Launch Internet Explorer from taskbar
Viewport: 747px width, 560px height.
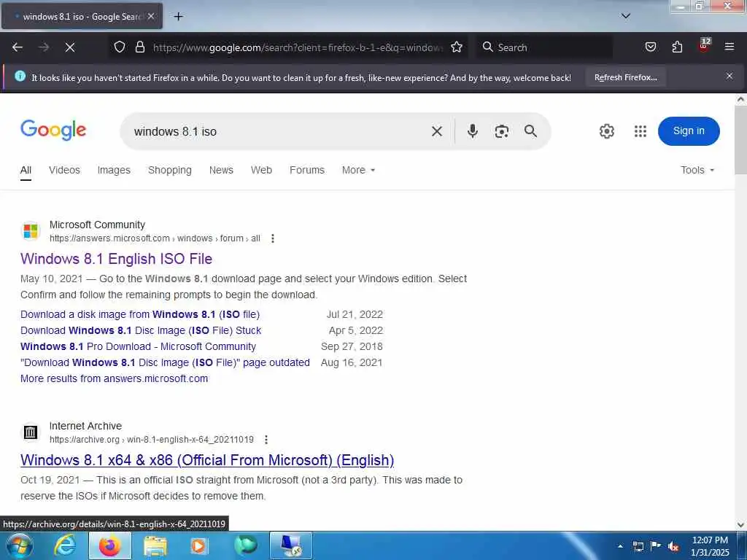point(64,545)
